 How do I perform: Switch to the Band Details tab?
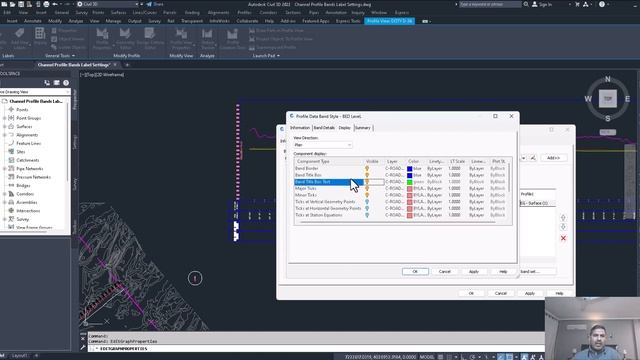(324, 128)
